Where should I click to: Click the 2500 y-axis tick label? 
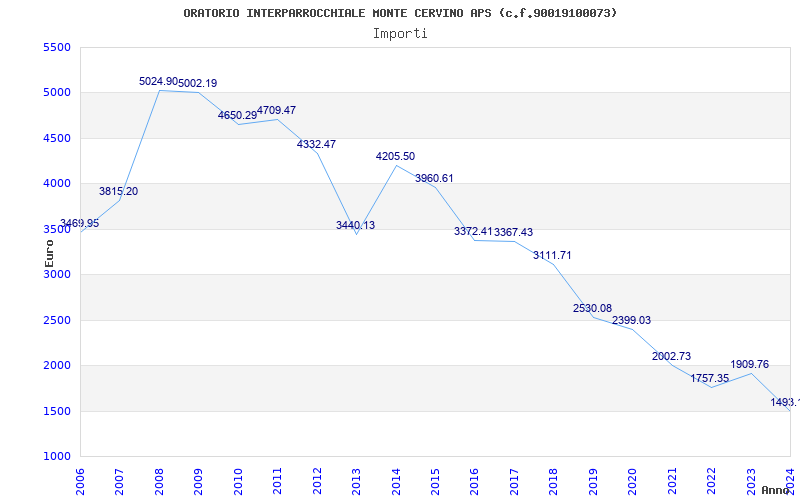[57, 320]
